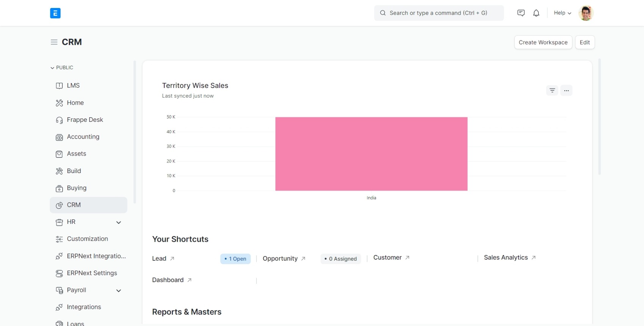This screenshot has height=326, width=644.
Task: Open the Help dropdown
Action: [562, 13]
